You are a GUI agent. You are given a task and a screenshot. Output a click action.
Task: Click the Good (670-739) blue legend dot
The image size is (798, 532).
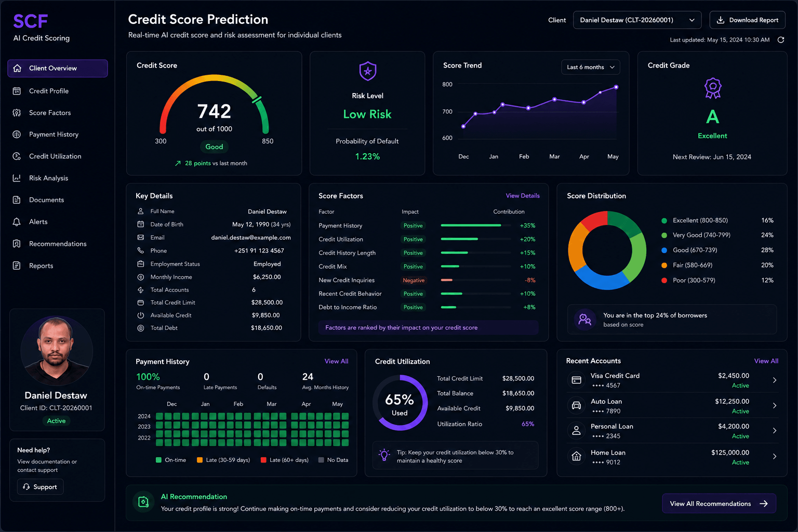tap(664, 250)
